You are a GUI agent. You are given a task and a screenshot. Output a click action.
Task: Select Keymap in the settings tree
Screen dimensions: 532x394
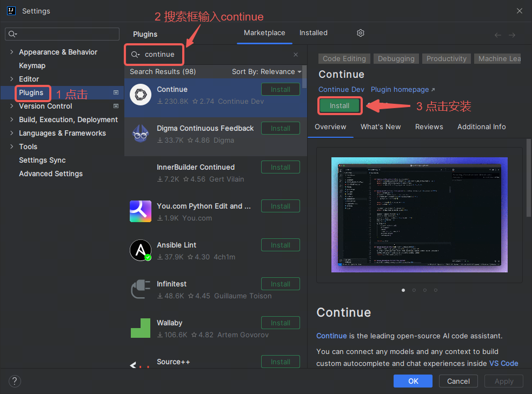tap(32, 66)
